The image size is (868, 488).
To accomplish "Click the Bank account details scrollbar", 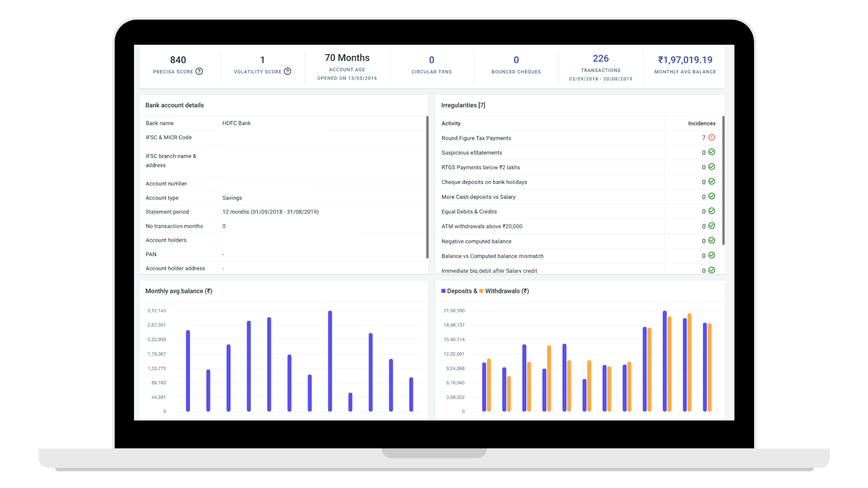I will [427, 188].
